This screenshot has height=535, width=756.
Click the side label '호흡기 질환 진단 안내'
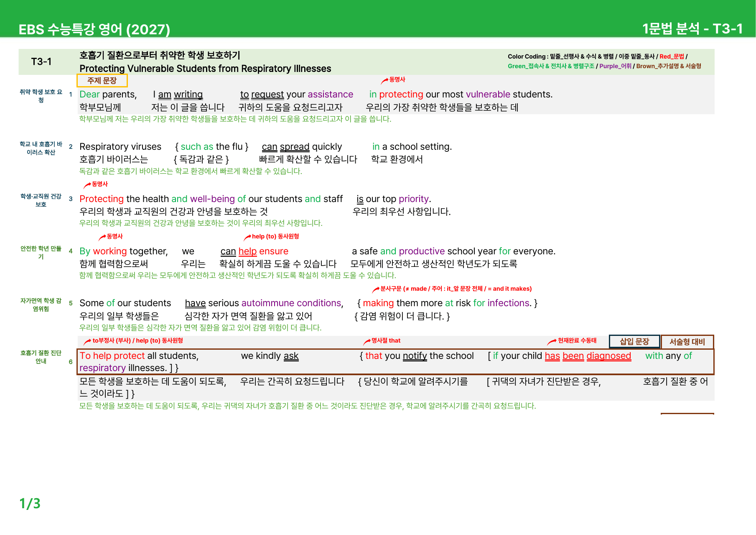41,357
